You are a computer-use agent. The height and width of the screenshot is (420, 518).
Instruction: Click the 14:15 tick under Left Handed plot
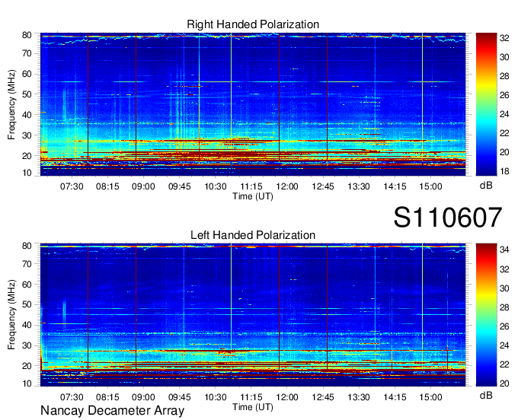coord(395,397)
